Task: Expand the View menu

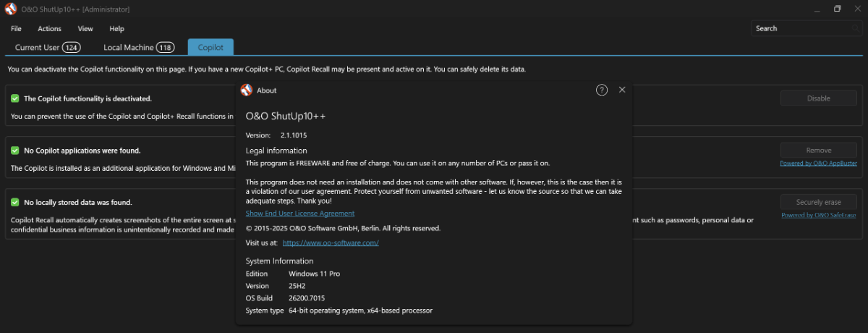Action: (85, 29)
